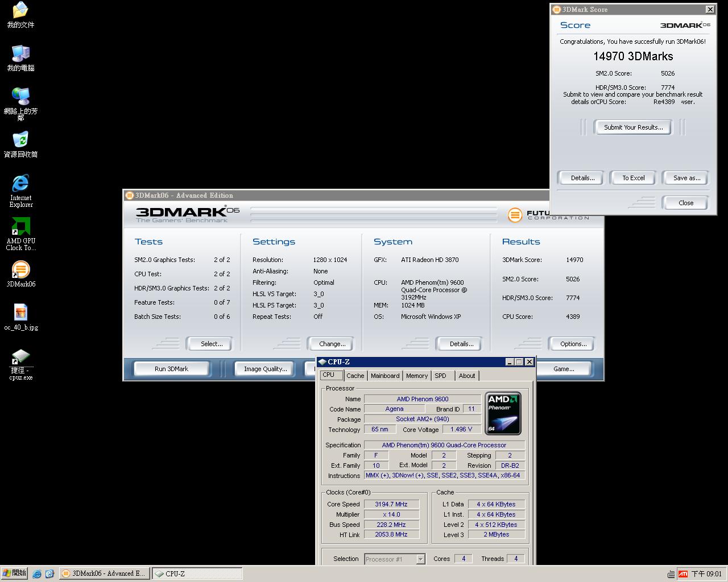Close the 3DMark Score window via X

[x=710, y=9]
